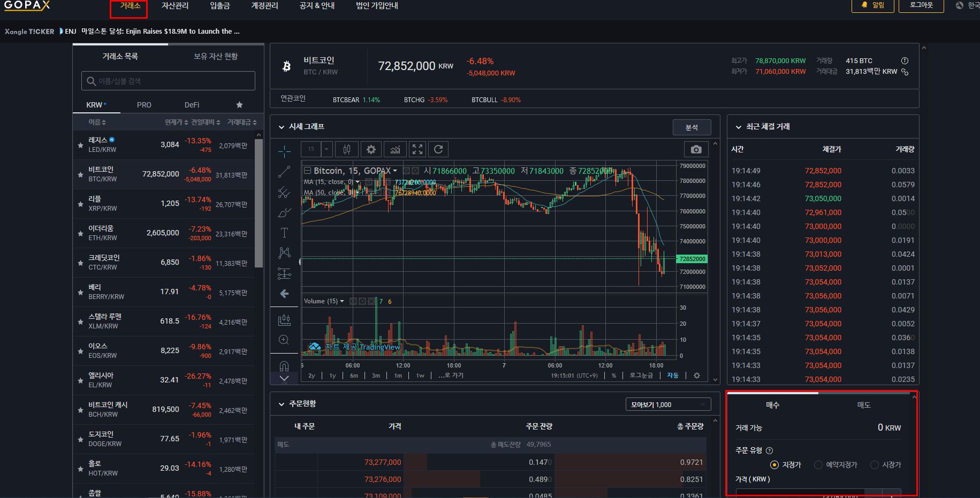Open chart properties gear in toolbar
Screen dimensions: 980x498
point(371,149)
